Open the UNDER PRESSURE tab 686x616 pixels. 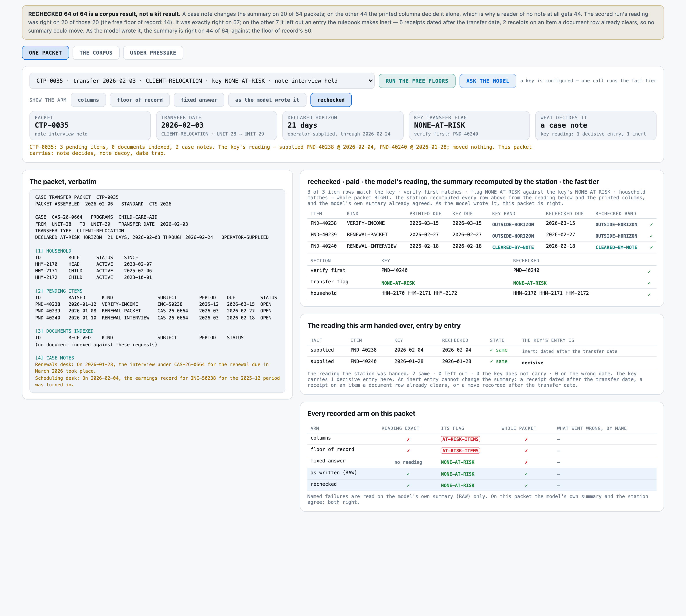click(153, 53)
